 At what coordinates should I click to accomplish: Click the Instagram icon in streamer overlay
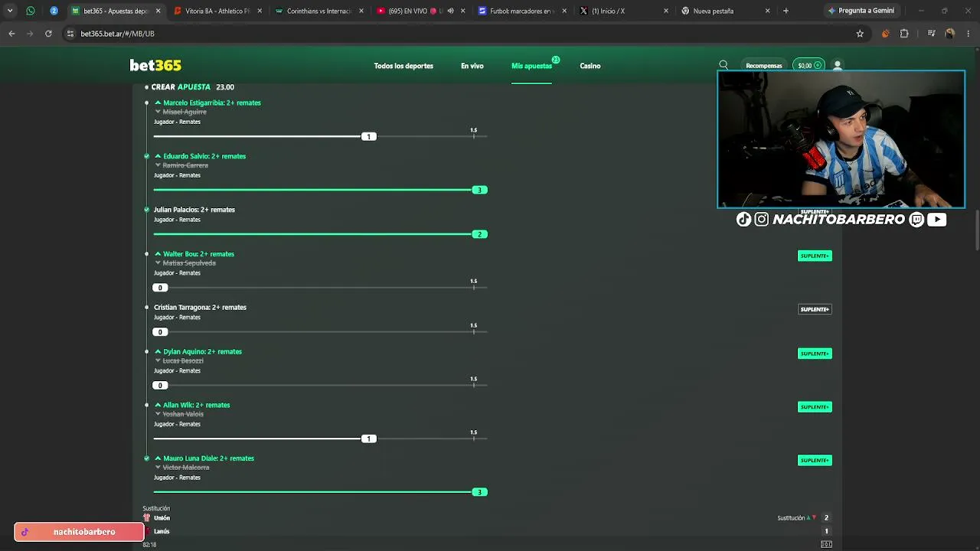761,220
